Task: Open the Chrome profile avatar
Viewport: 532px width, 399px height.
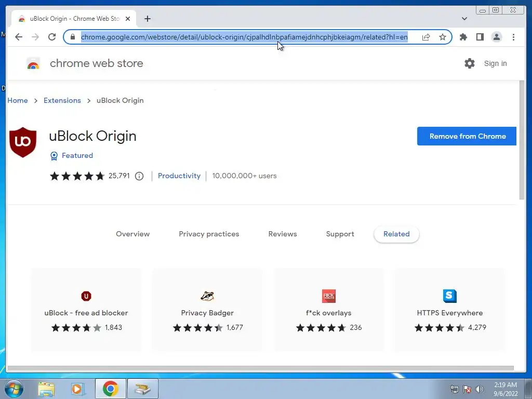Action: (x=496, y=37)
